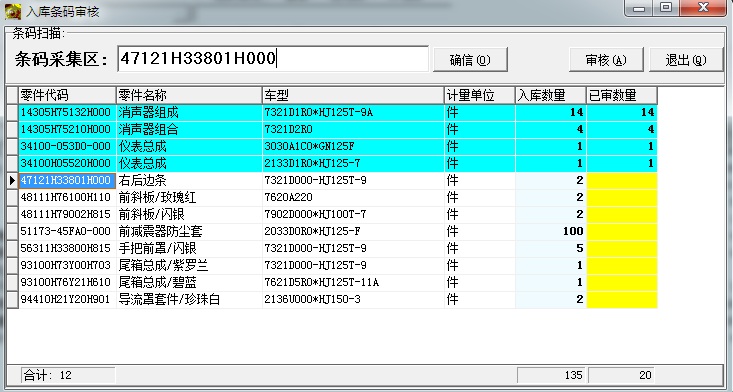The height and width of the screenshot is (392, 733).
Task: Click part name 尾箱总成/紫罗兰
Action: coord(163,265)
